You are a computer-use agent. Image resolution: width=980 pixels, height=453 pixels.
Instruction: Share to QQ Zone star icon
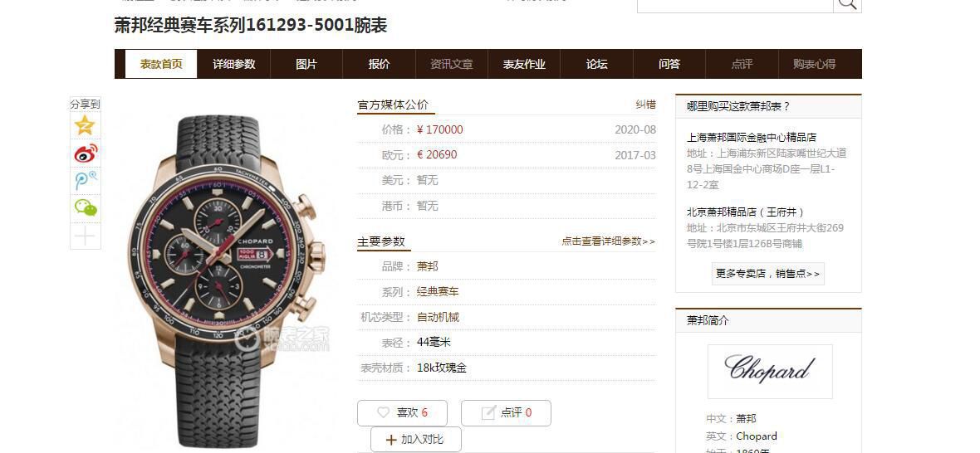click(85, 125)
